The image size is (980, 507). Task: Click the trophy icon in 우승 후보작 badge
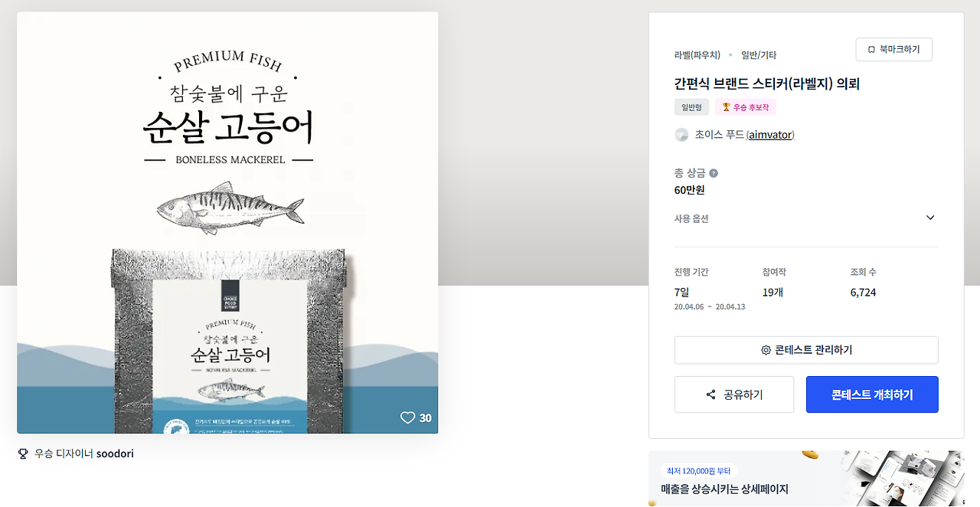[x=726, y=107]
